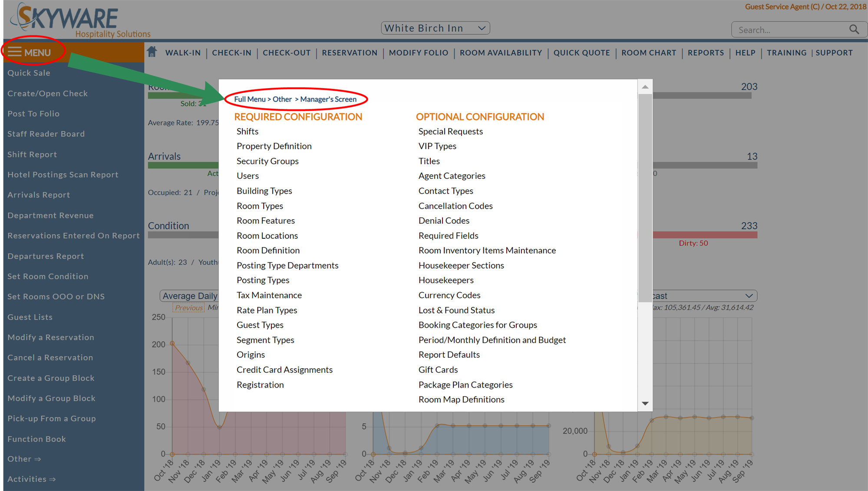
Task: Open the hamburger MENU button
Action: click(29, 53)
